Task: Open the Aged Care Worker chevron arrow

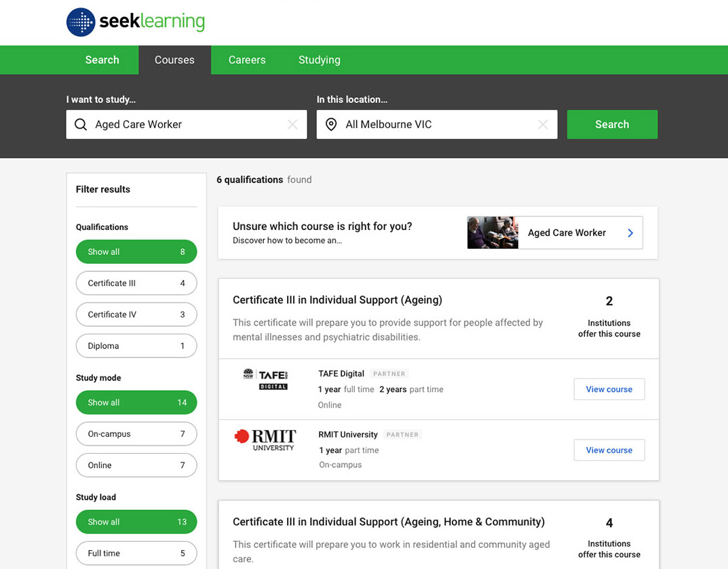Action: 630,233
